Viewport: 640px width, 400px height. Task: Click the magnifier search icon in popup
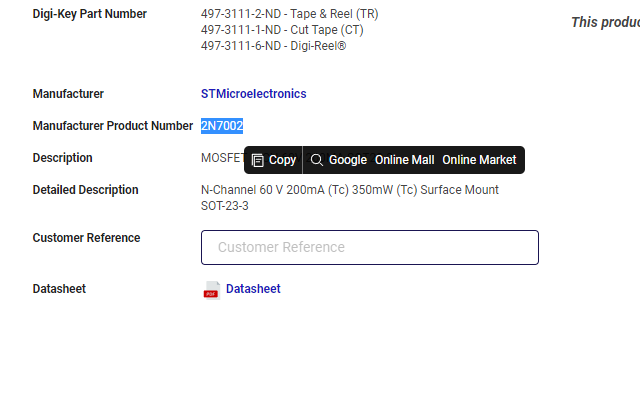pos(316,160)
